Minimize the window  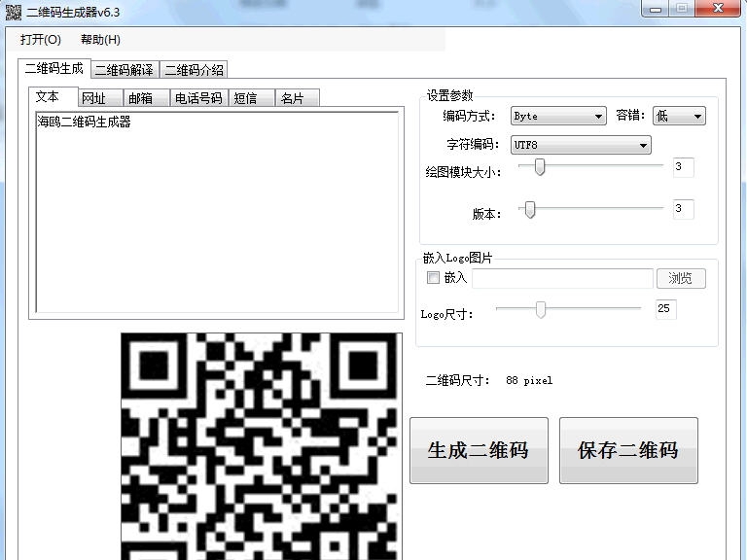click(656, 9)
